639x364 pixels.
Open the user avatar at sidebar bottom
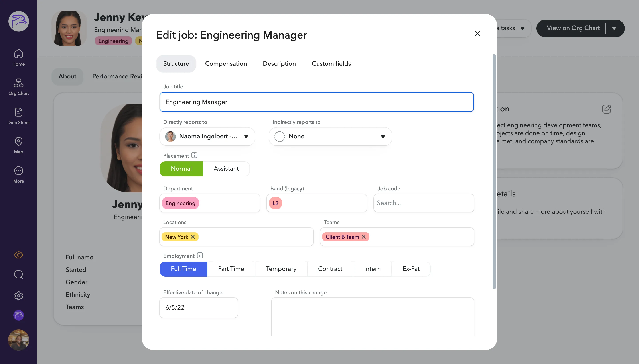(x=18, y=340)
